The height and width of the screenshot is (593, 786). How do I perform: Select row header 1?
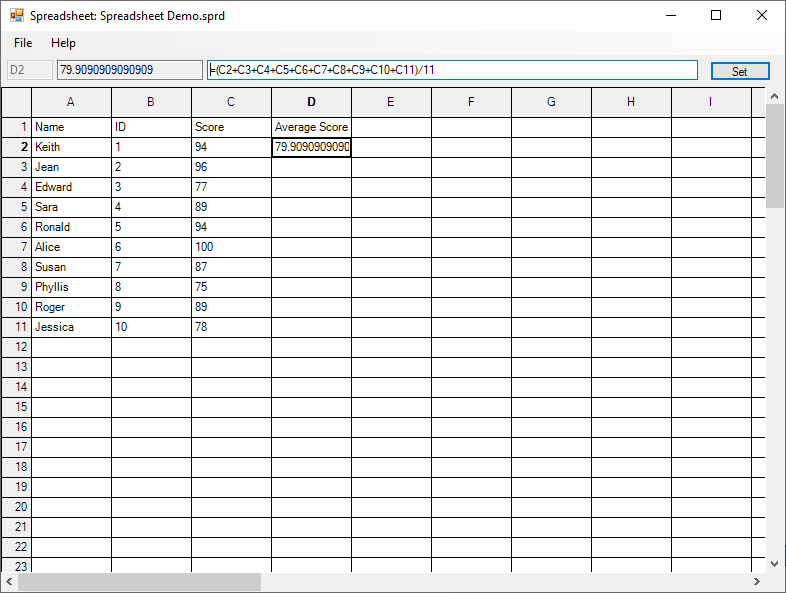(x=17, y=127)
